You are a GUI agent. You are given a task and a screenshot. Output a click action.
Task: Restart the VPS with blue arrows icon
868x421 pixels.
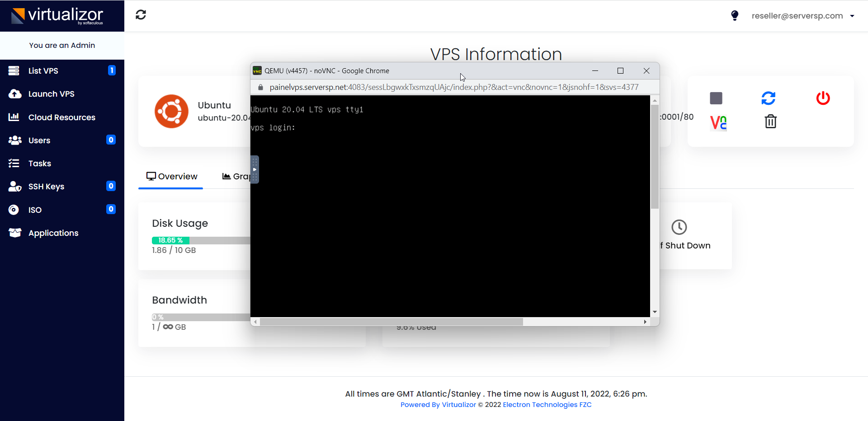pyautogui.click(x=769, y=98)
